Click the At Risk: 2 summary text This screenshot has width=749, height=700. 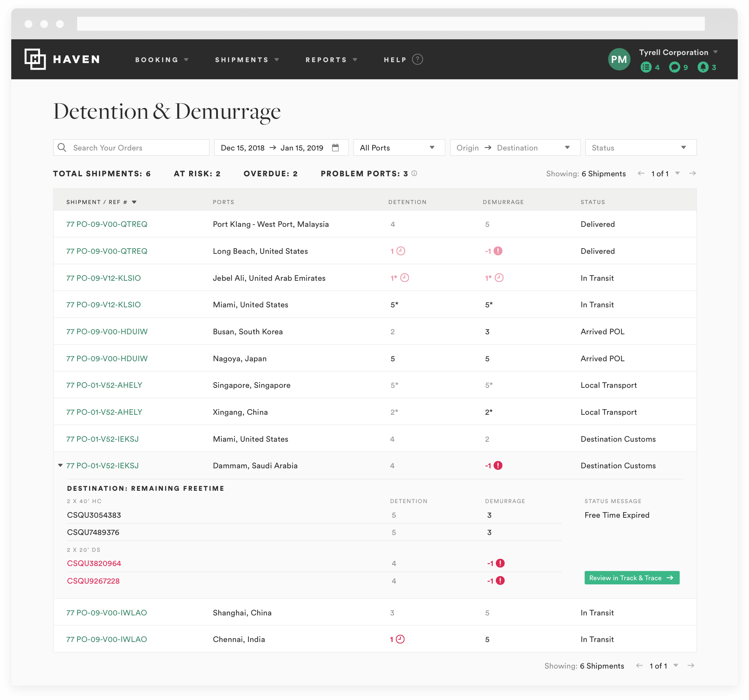pos(197,174)
